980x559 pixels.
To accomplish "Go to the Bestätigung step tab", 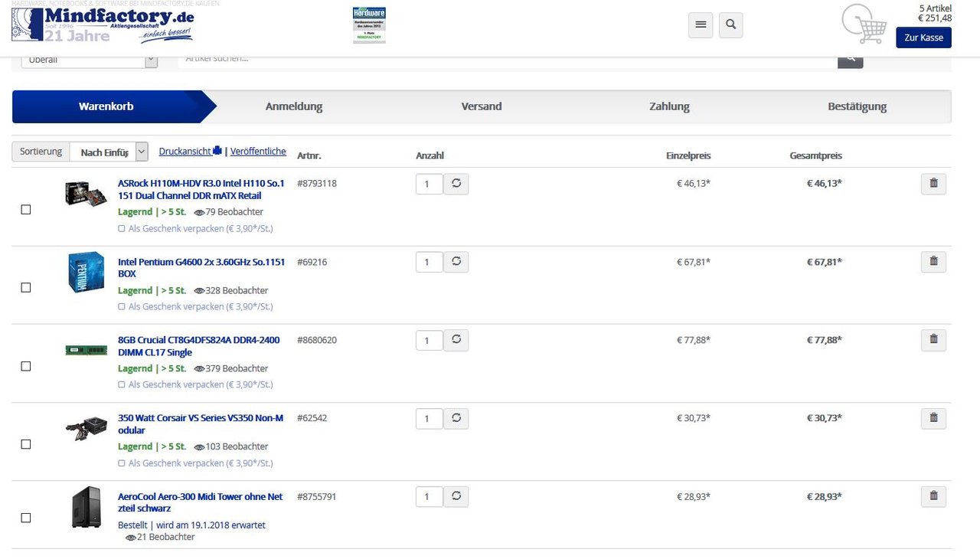I will (x=857, y=106).
